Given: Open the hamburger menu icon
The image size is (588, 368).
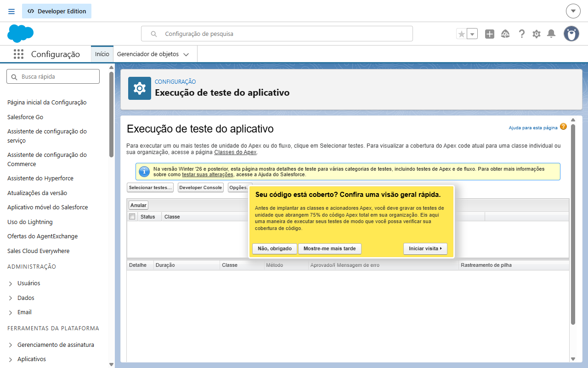Looking at the screenshot, I should coord(11,11).
